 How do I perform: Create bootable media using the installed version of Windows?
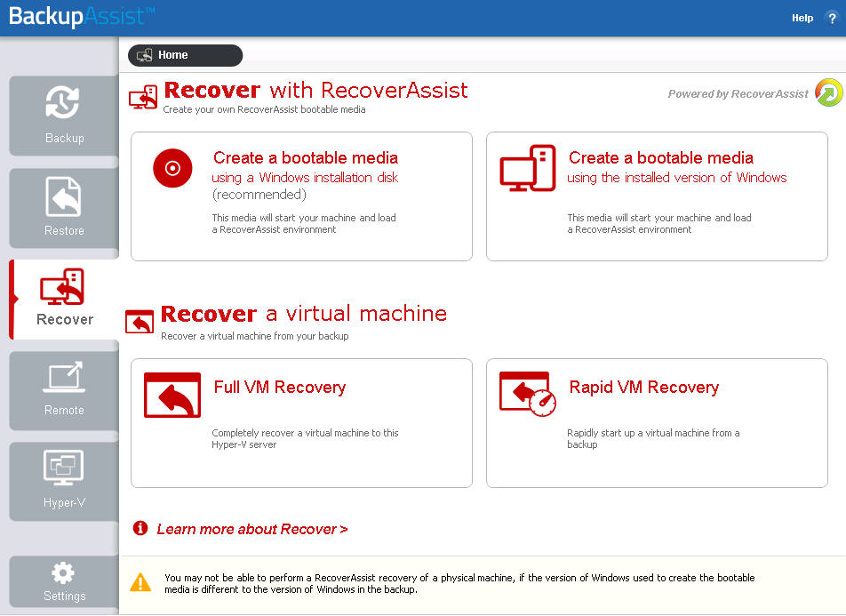pos(657,196)
